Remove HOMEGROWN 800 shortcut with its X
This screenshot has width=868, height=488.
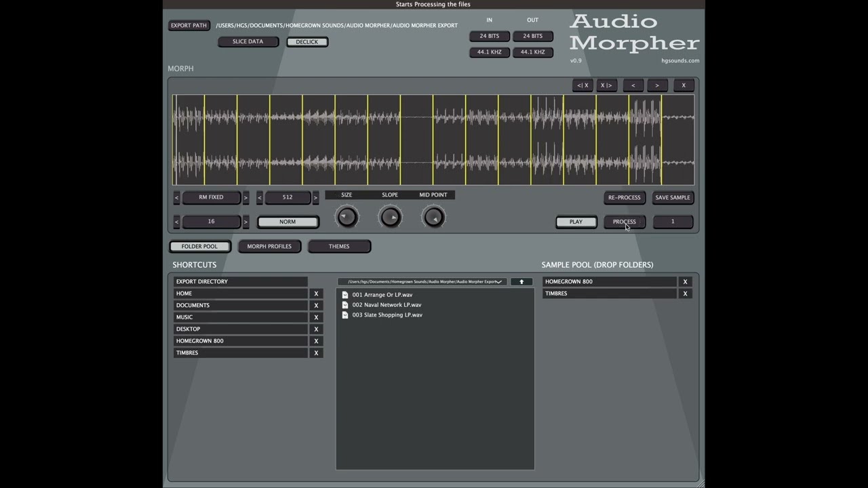coord(316,341)
